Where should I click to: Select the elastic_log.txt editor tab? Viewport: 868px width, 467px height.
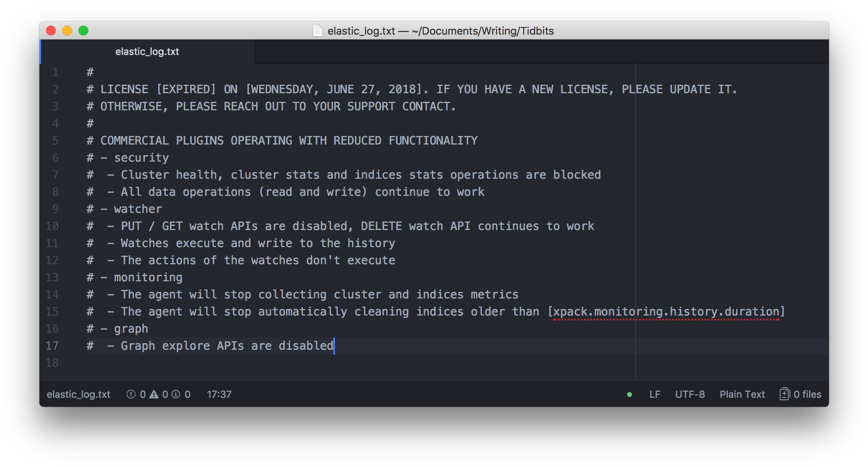click(147, 52)
